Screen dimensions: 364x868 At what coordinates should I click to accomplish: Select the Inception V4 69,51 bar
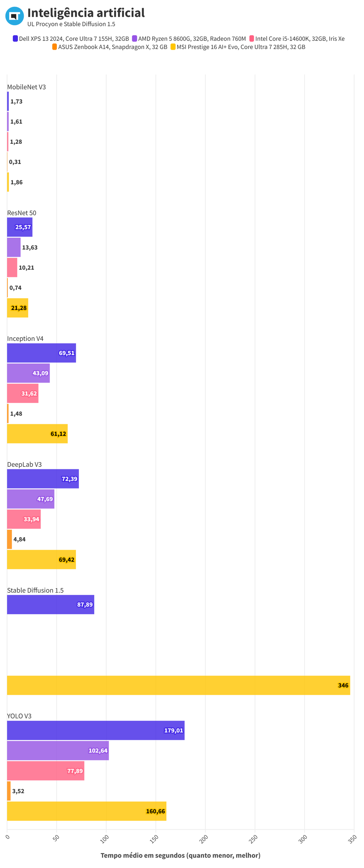[41, 353]
